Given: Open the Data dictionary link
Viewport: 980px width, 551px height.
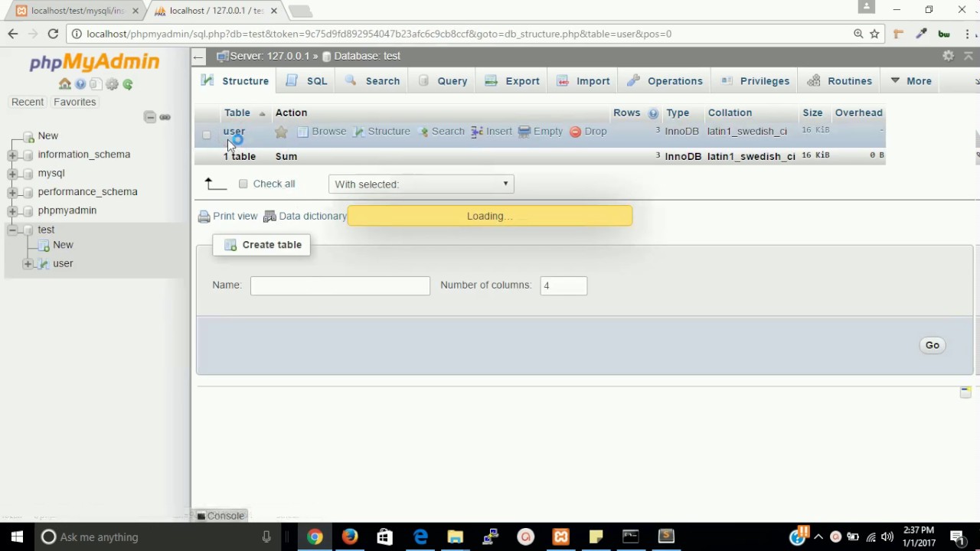Looking at the screenshot, I should coord(305,216).
